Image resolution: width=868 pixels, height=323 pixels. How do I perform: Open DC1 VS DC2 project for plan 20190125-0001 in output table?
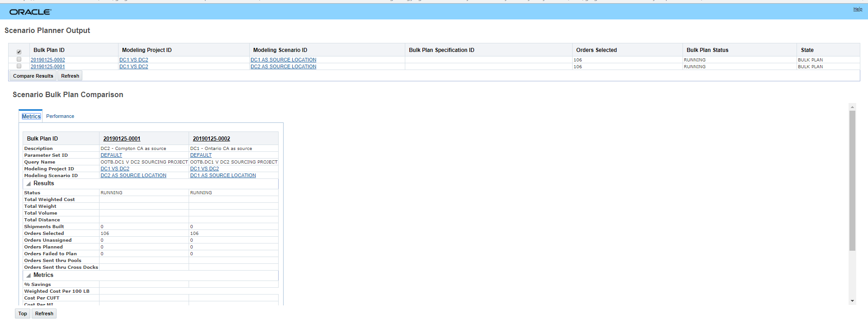click(x=134, y=66)
